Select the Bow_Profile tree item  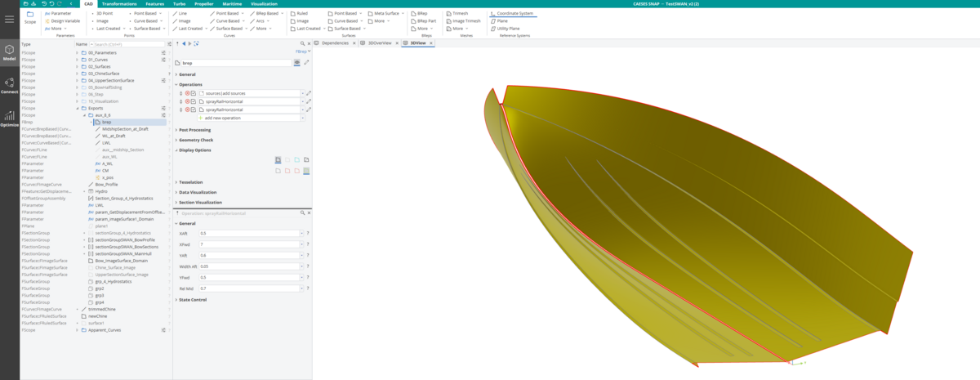tap(107, 185)
